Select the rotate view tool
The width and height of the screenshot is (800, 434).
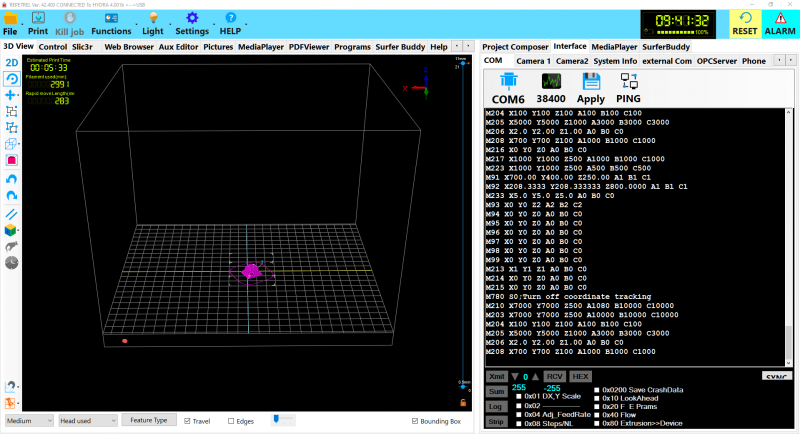(11, 79)
